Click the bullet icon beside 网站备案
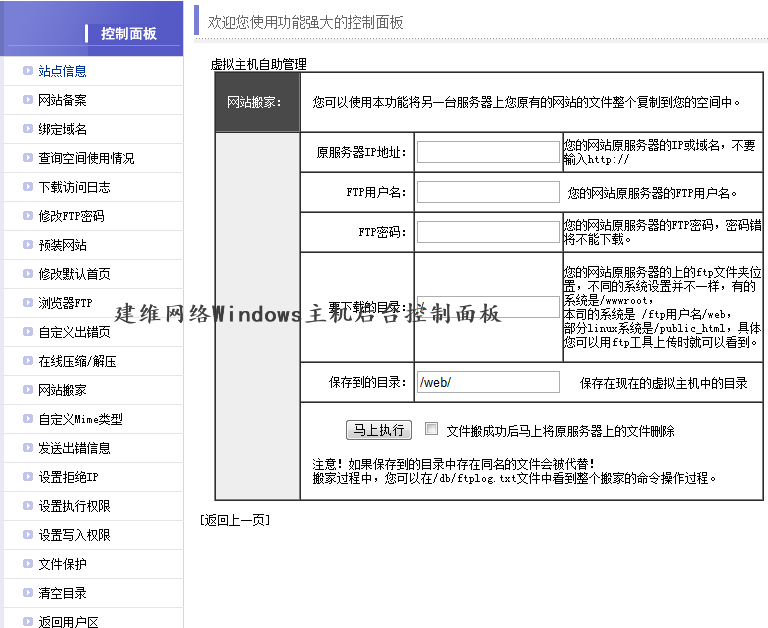This screenshot has width=768, height=628. (x=28, y=99)
